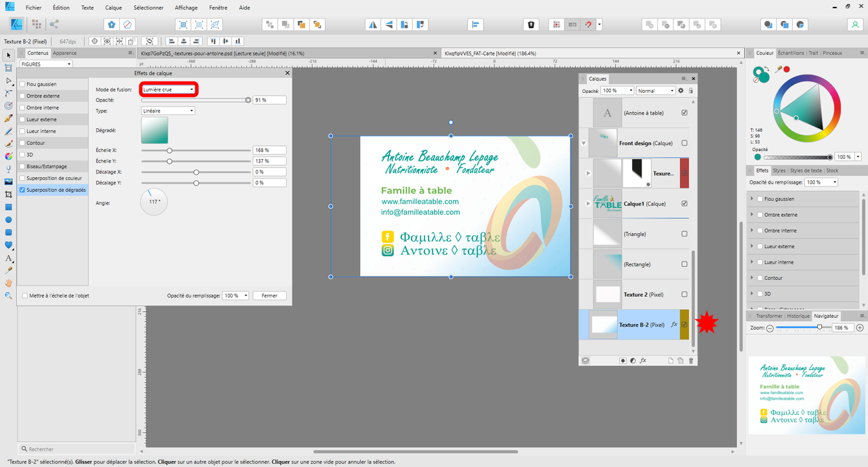The image size is (868, 467).
Task: Open the Normal blend mode dropdown
Action: [x=656, y=91]
